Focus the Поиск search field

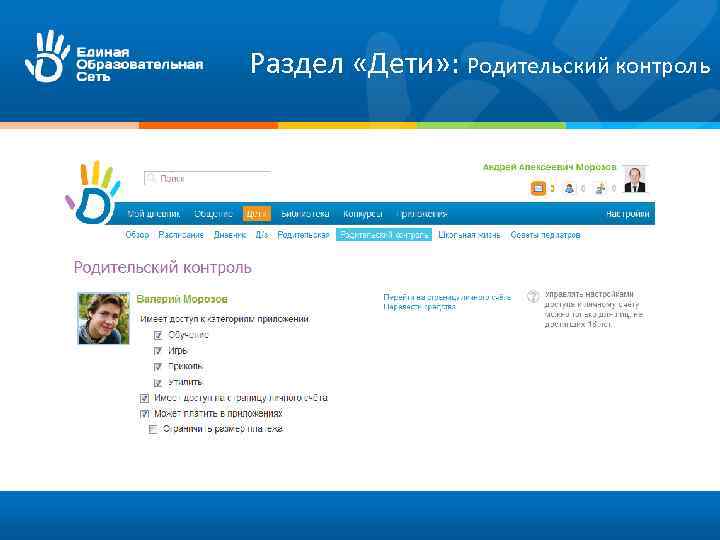pos(208,179)
